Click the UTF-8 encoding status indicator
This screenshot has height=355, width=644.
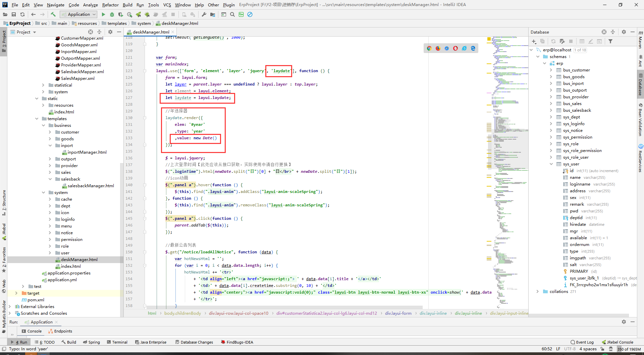[570, 349]
